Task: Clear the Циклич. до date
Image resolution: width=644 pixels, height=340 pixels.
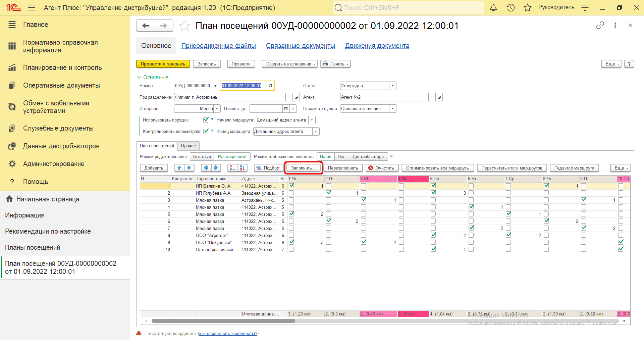Action: click(293, 108)
